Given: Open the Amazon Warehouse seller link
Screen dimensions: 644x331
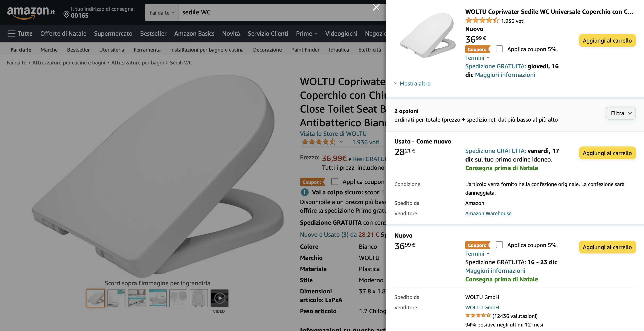Looking at the screenshot, I should (488, 213).
